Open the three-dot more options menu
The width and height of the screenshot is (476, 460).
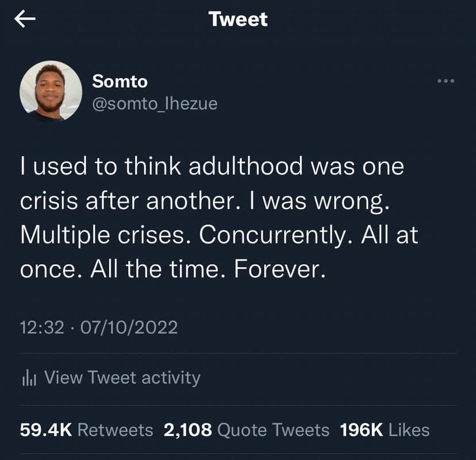click(x=446, y=81)
